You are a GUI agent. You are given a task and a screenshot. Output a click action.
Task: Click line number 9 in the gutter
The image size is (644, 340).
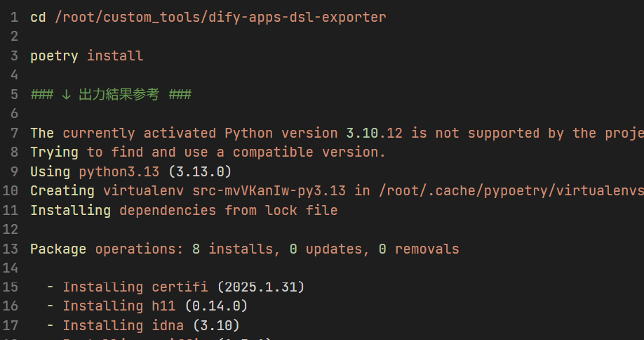[14, 171]
